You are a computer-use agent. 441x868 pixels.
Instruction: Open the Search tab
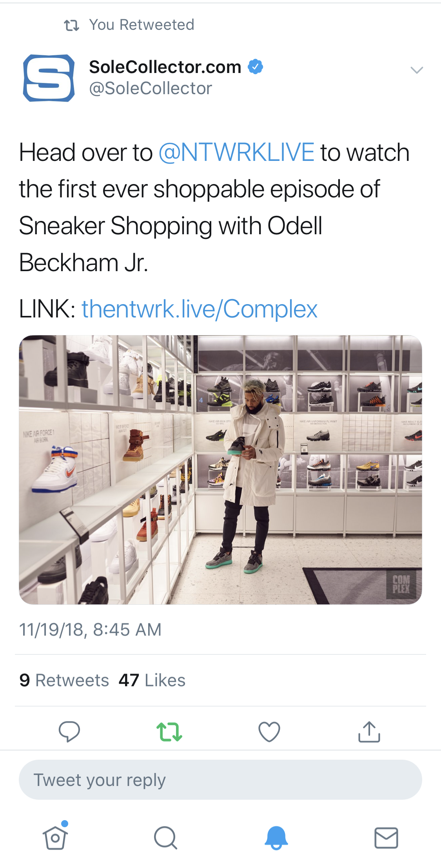165,838
